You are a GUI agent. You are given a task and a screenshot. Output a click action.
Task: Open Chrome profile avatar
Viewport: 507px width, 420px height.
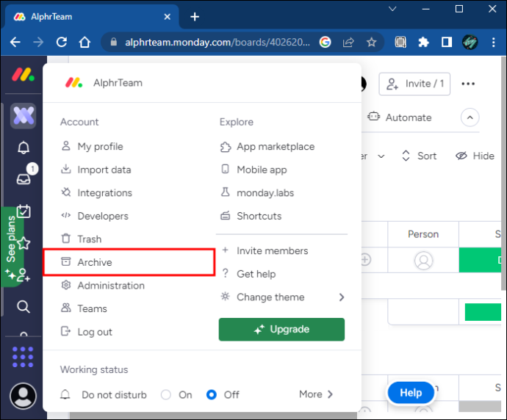tap(470, 42)
